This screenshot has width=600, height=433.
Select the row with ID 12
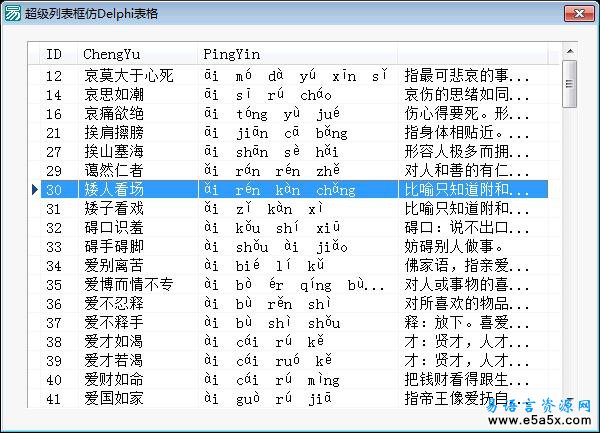click(55, 75)
